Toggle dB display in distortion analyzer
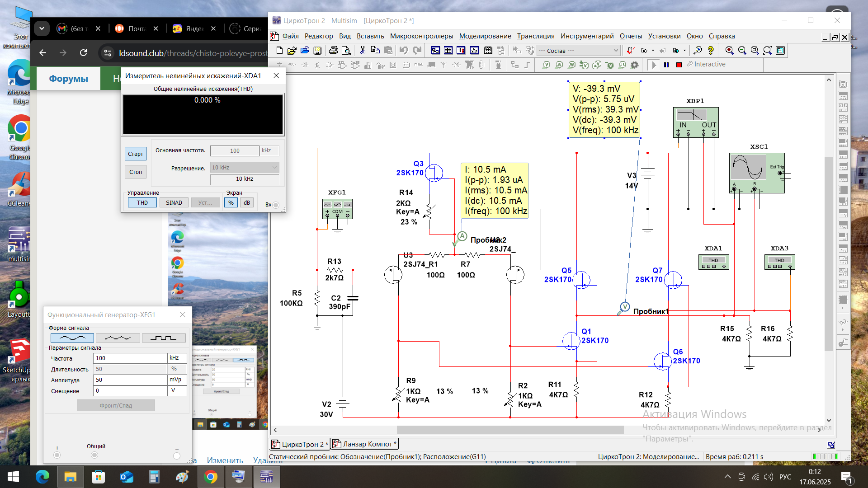The width and height of the screenshot is (868, 488). (x=246, y=202)
